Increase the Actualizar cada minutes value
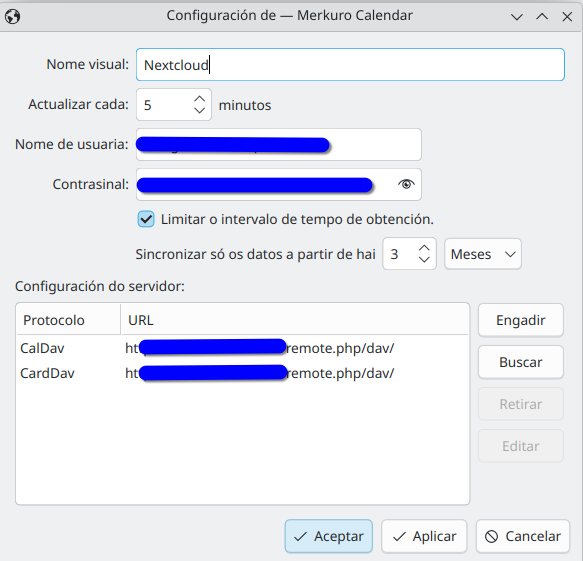Screen dimensions: 583x561 click(x=200, y=99)
